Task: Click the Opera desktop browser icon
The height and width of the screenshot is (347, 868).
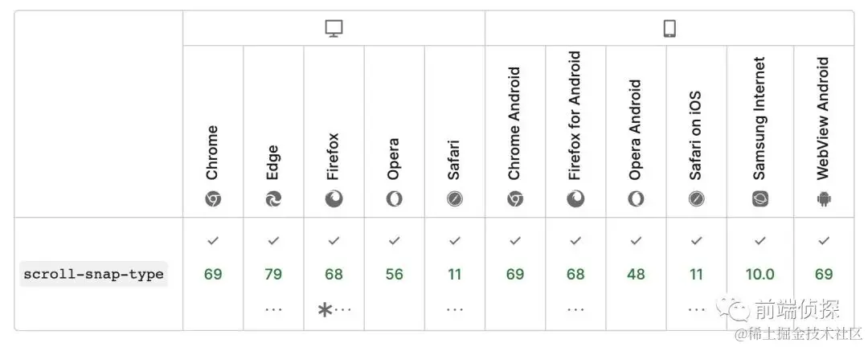Action: click(394, 199)
